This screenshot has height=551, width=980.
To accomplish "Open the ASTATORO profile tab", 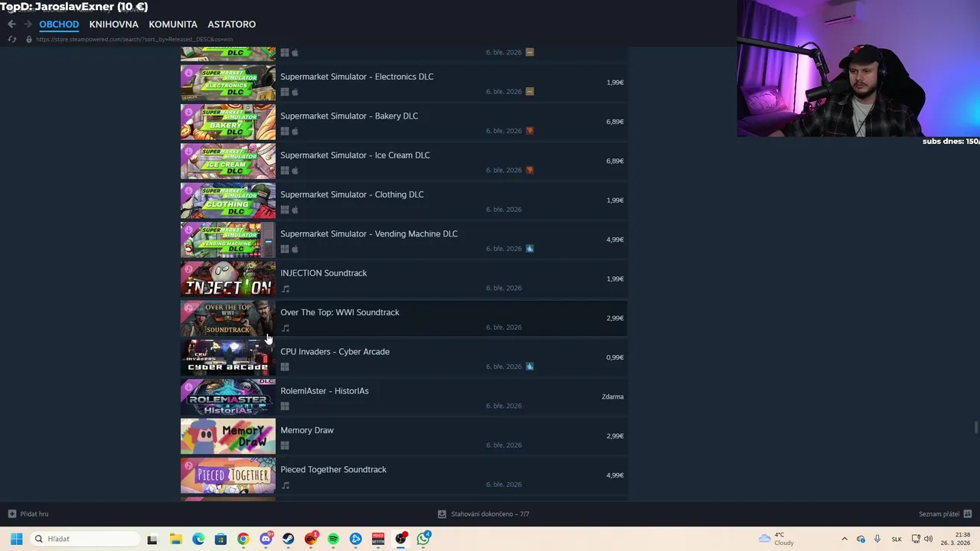I will pos(231,24).
